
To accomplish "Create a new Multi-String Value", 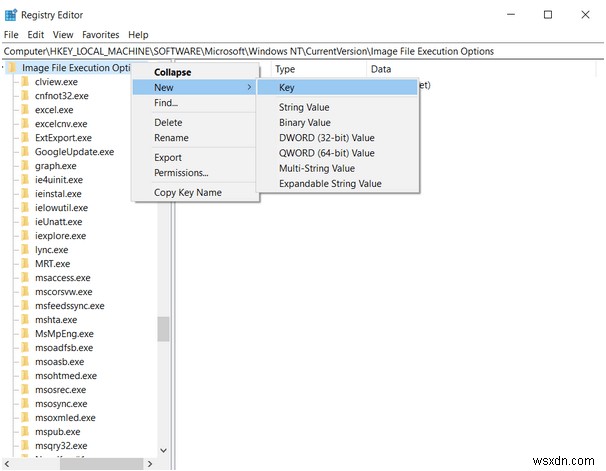I will [x=317, y=168].
